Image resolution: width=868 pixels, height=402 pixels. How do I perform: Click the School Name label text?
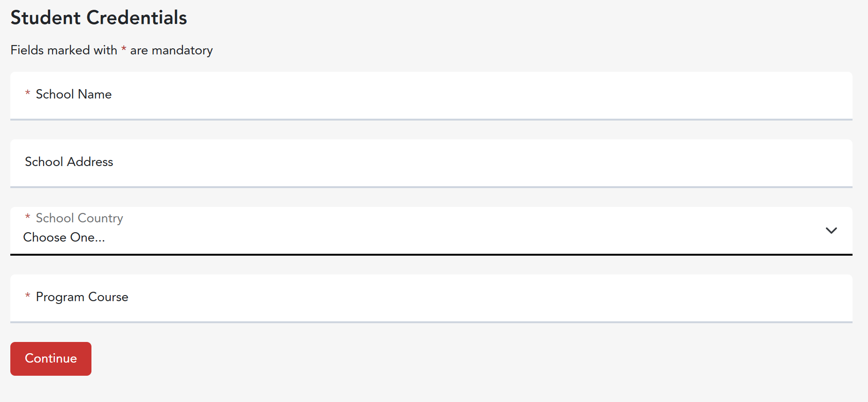(74, 94)
